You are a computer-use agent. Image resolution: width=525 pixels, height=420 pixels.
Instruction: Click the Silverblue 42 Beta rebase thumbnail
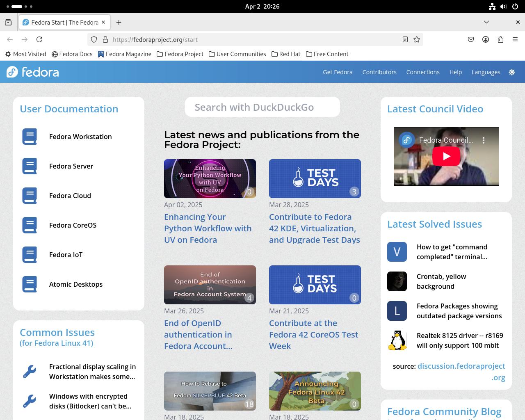coord(210,391)
